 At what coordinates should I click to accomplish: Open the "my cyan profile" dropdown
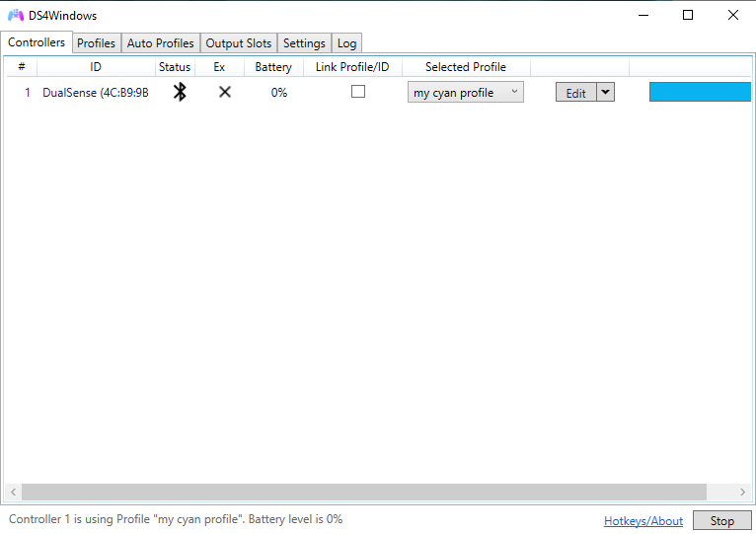tap(465, 92)
